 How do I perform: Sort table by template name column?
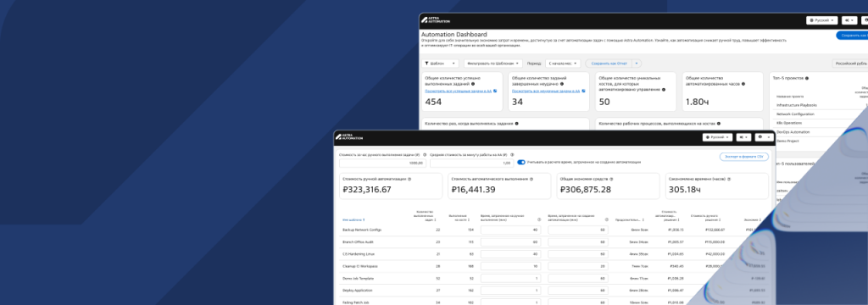pos(353,219)
